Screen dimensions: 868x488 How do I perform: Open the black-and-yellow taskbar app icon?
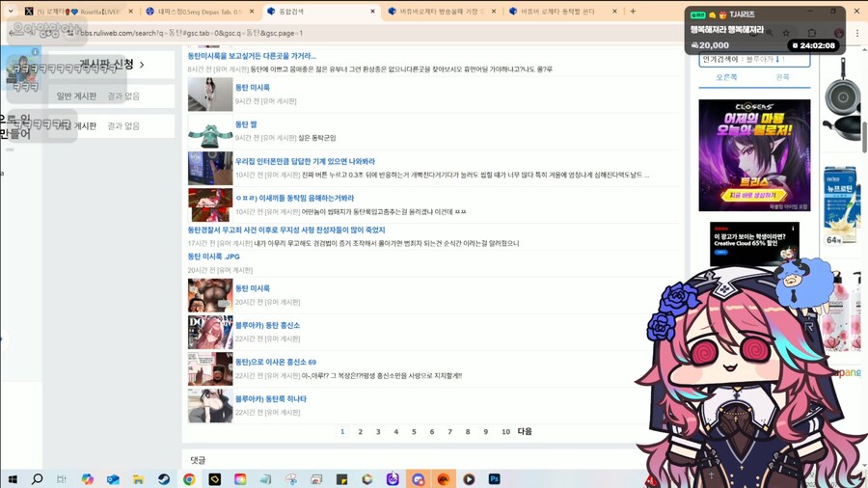point(215,479)
